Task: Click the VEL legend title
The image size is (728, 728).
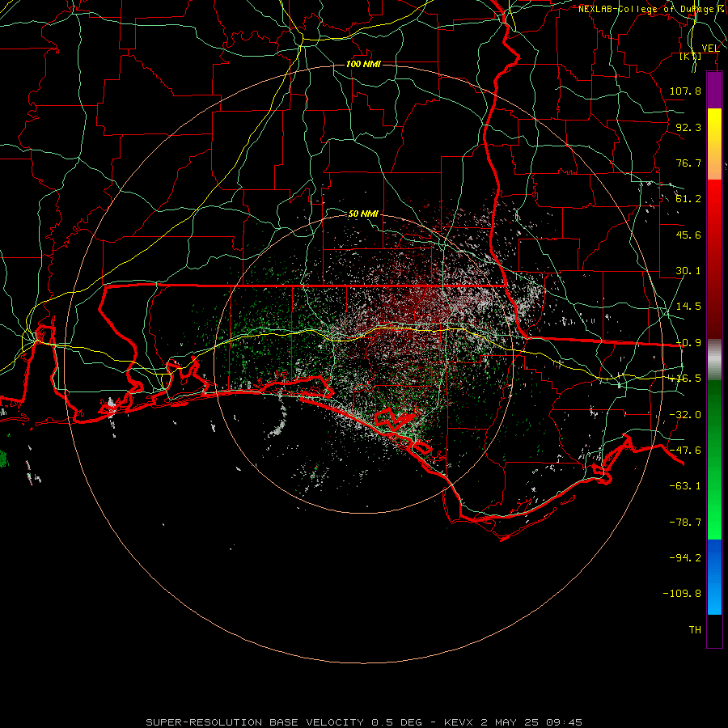Action: pos(710,49)
